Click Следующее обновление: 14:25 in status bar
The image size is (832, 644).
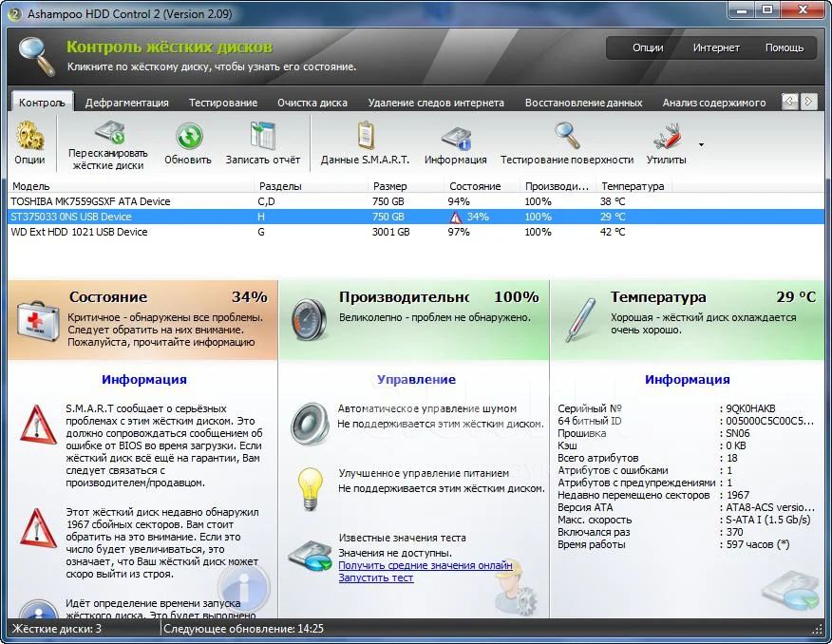(243, 629)
